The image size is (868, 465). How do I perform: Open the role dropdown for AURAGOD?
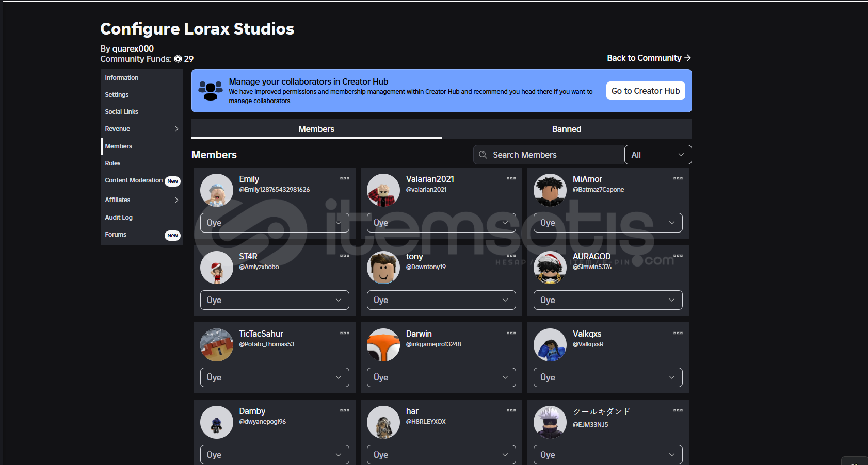point(607,300)
